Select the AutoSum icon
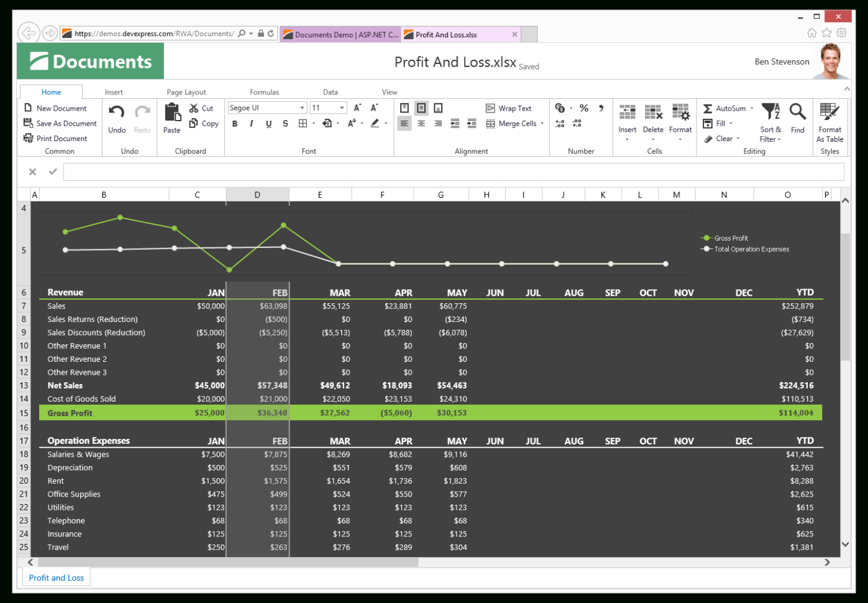 click(x=710, y=108)
